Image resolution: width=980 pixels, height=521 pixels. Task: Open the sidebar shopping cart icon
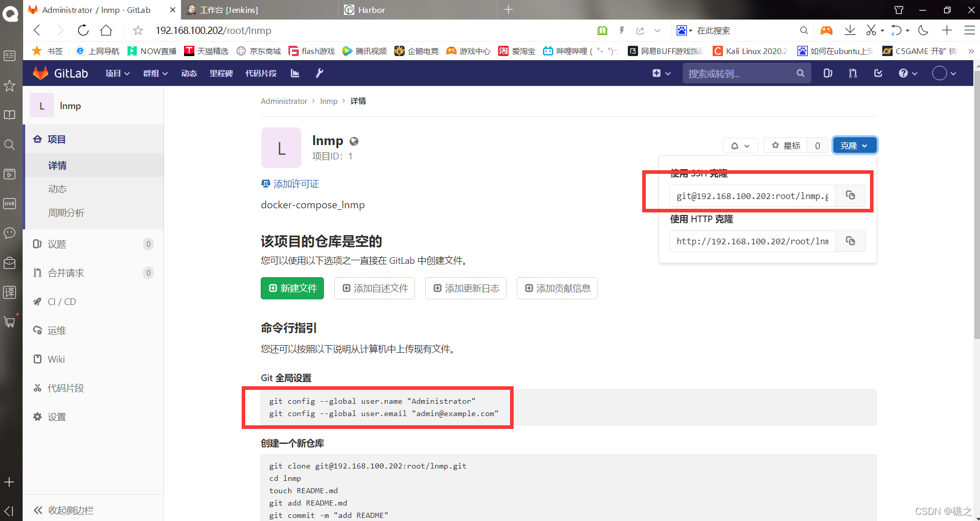[x=9, y=322]
